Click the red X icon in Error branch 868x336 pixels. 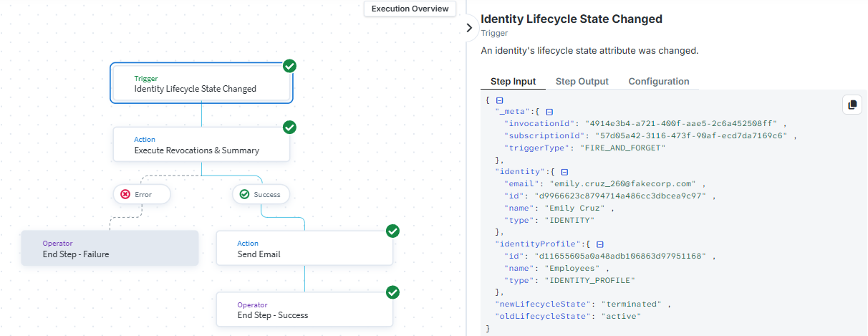[125, 194]
